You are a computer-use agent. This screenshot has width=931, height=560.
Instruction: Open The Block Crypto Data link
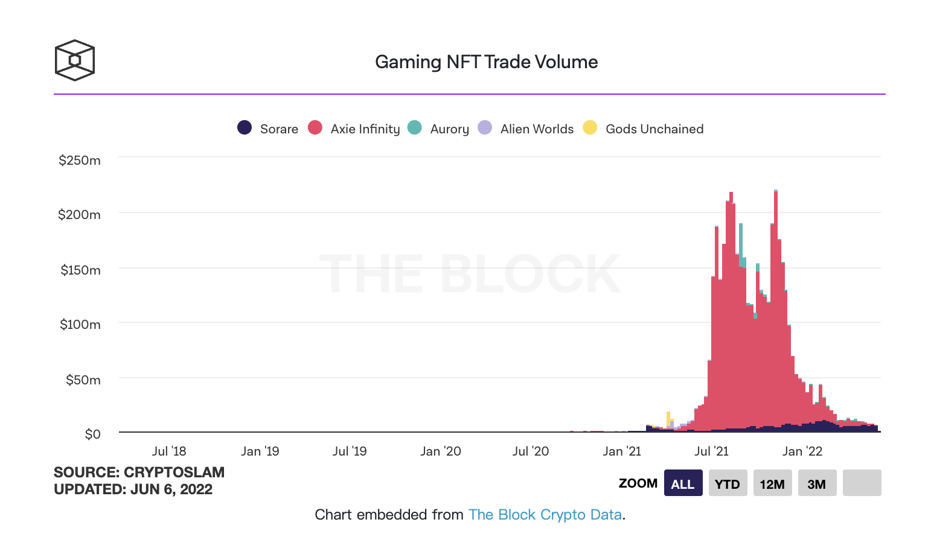(x=545, y=515)
